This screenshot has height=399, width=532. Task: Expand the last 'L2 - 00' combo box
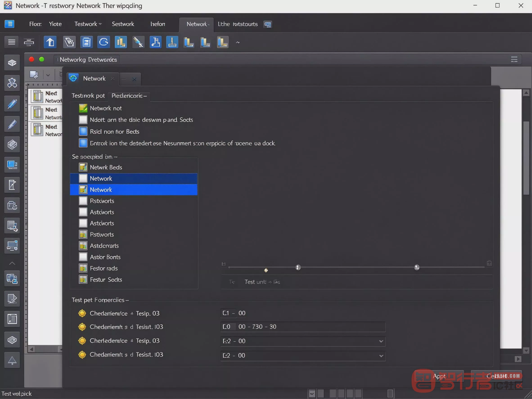point(303,356)
